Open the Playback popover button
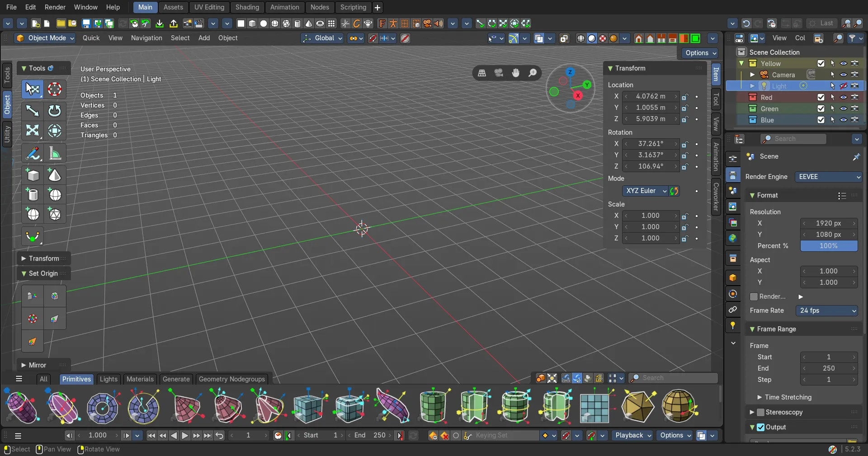Viewport: 868px width, 456px height. pyautogui.click(x=632, y=436)
